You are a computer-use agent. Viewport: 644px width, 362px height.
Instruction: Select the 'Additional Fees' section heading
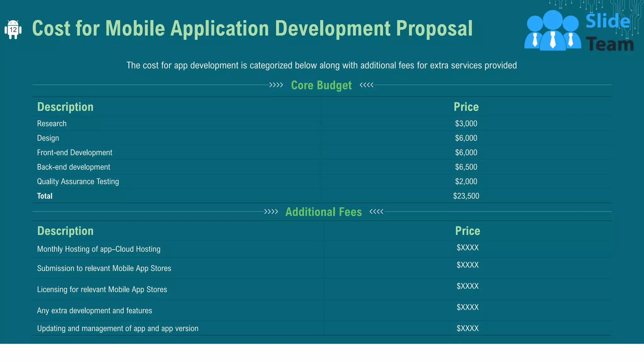click(x=324, y=212)
